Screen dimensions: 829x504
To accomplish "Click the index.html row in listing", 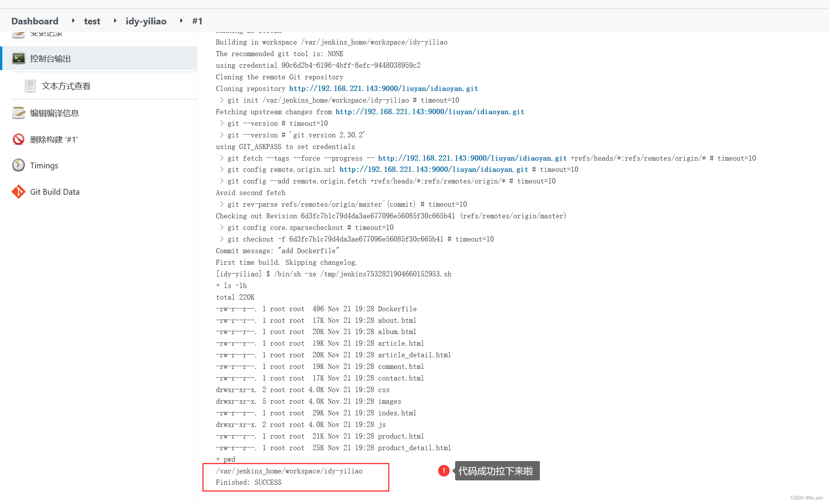I will (x=316, y=413).
